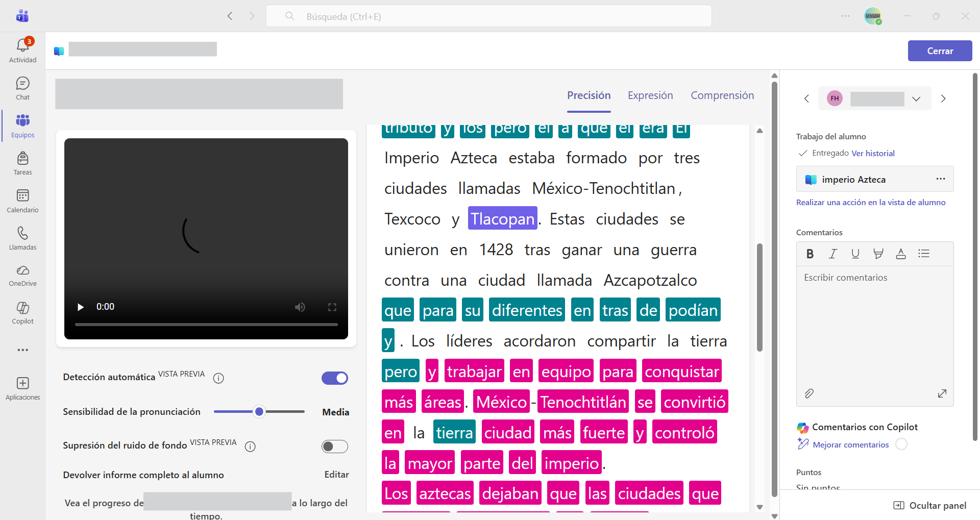This screenshot has width=980, height=520.
Task: Toggle Mejorar comentarios with Copilot
Action: coord(902,444)
